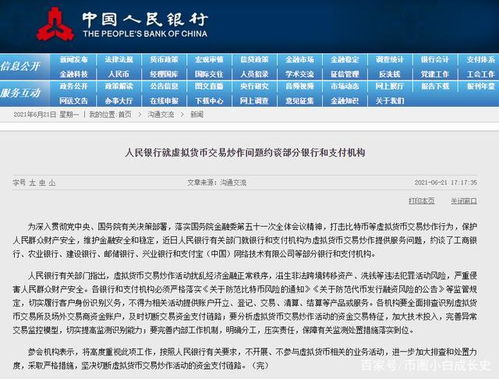Viewport: 499px width, 379px height.
Task: Open 关于我们 page
Action: point(390,101)
